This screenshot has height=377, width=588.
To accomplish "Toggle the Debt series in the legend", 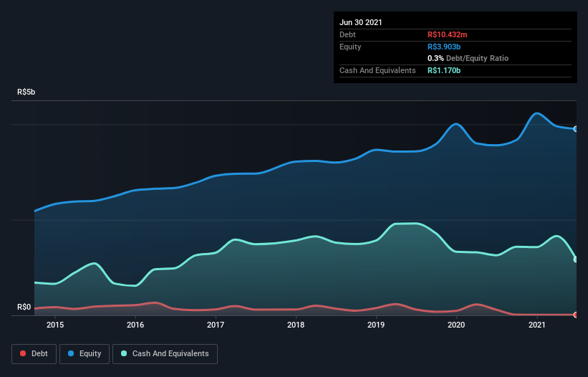I will tap(32, 353).
